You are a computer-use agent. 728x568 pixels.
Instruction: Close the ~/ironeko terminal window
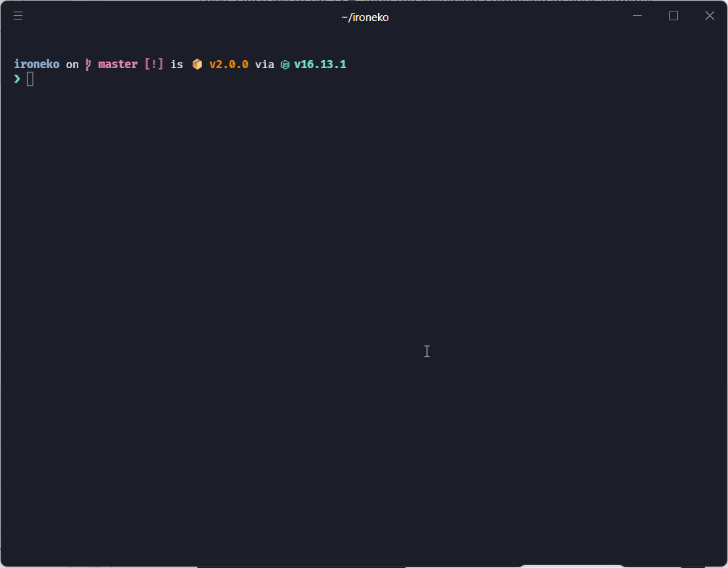[710, 16]
